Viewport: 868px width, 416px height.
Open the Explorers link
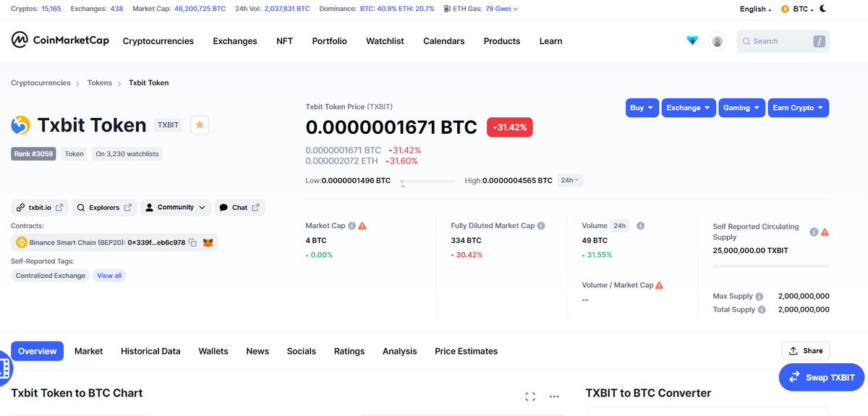[104, 208]
